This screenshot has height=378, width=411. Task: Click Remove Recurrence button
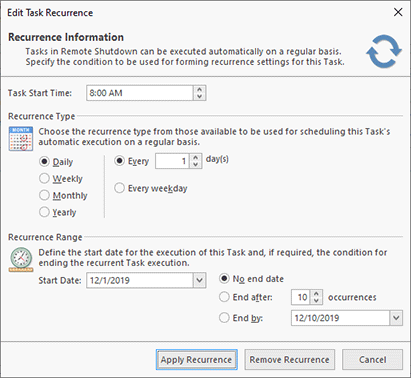(289, 360)
